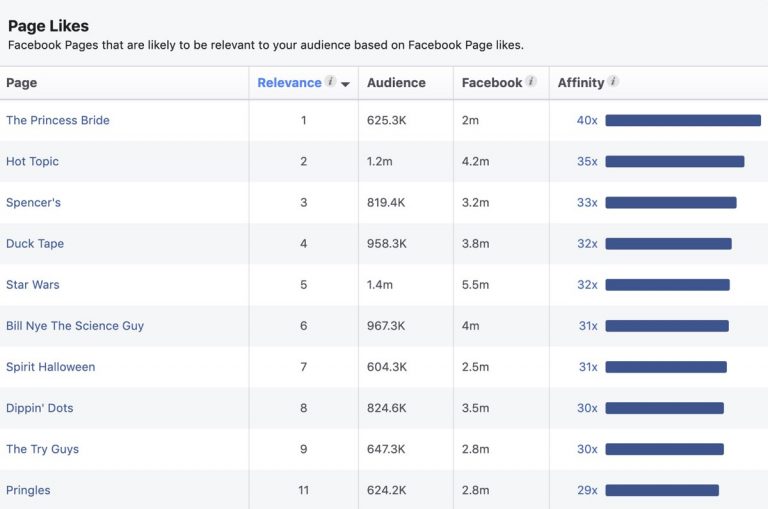Click the 29x affinity bar for Pringles
This screenshot has width=768, height=509.
(662, 490)
